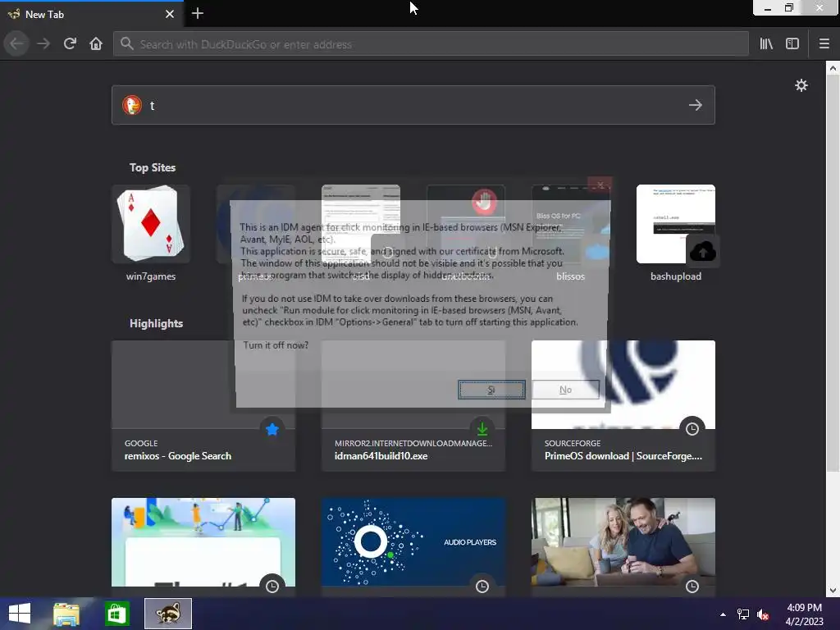
Task: Click clock icon on Audio Players card
Action: (x=482, y=586)
